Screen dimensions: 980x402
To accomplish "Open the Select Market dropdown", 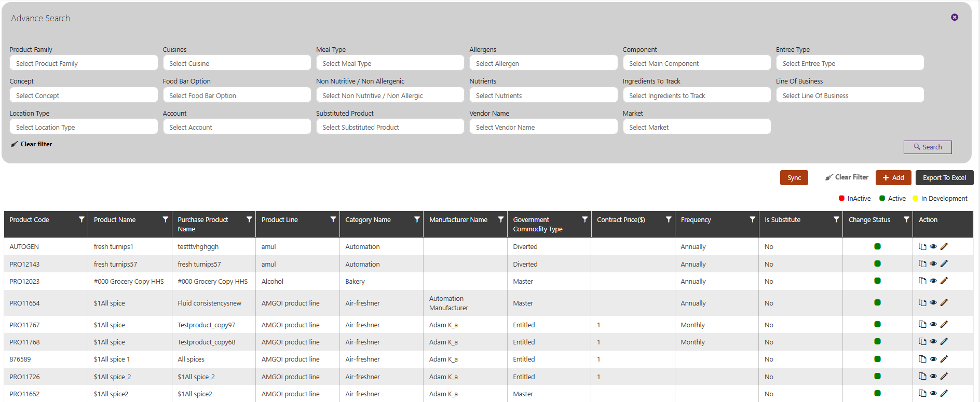I will pos(697,127).
